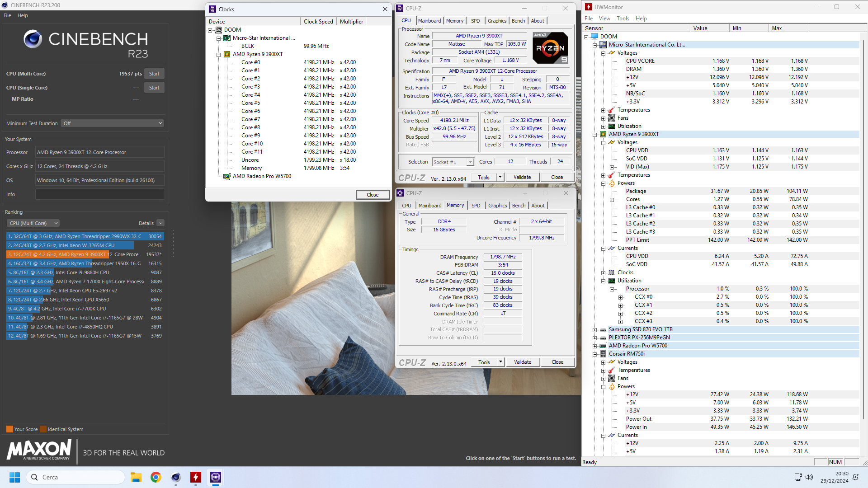Start CPU Single Core test

[x=154, y=88]
